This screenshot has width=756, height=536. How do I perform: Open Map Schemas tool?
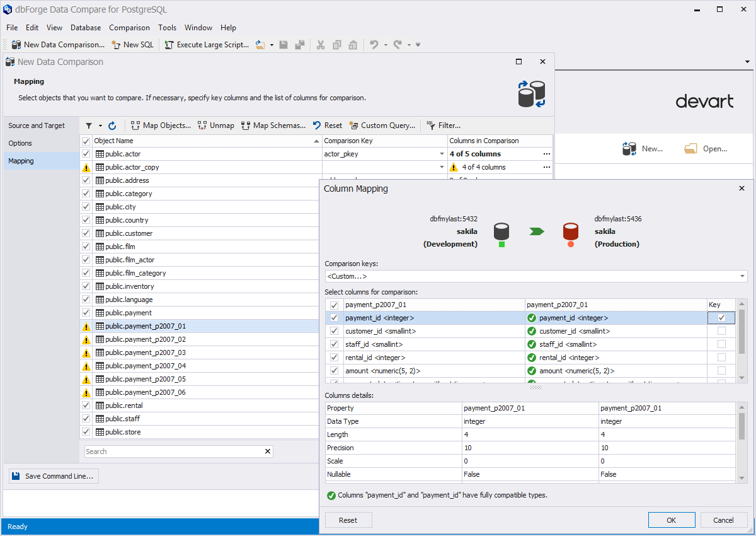click(273, 125)
